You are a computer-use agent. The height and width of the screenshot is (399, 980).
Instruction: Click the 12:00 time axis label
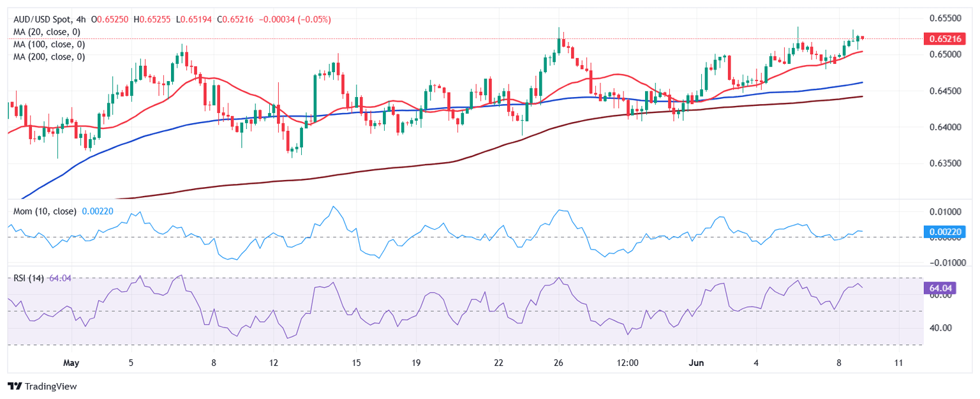point(628,363)
